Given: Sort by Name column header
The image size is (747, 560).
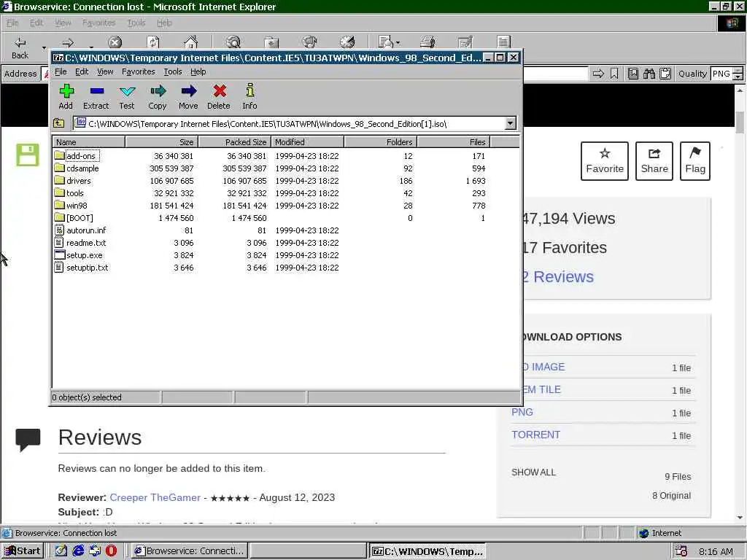Looking at the screenshot, I should [88, 142].
